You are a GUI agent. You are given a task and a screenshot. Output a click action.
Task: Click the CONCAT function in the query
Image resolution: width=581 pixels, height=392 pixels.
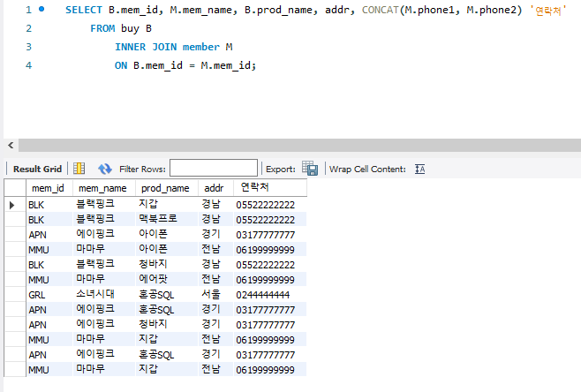click(381, 10)
